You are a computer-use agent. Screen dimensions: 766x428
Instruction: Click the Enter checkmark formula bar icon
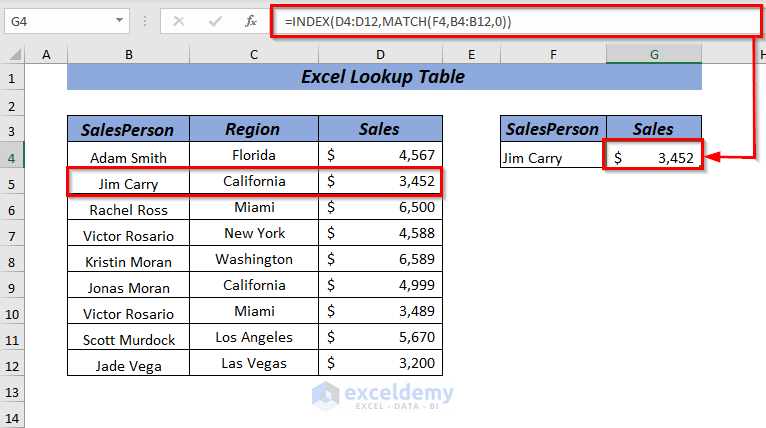[214, 21]
